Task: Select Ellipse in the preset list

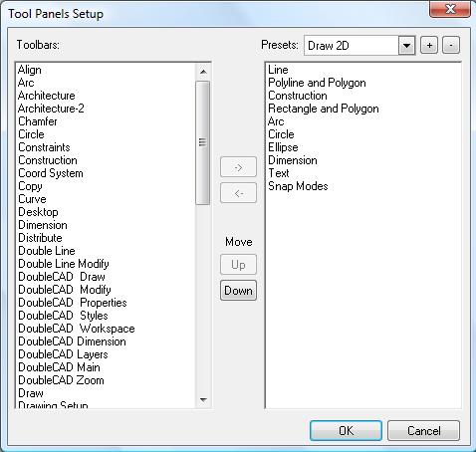Action: pos(283,147)
